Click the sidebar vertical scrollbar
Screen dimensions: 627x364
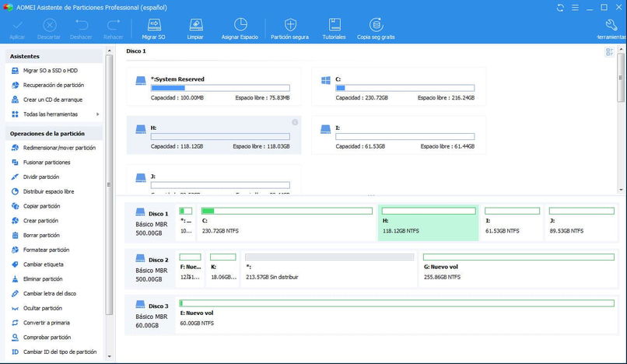tap(109, 184)
